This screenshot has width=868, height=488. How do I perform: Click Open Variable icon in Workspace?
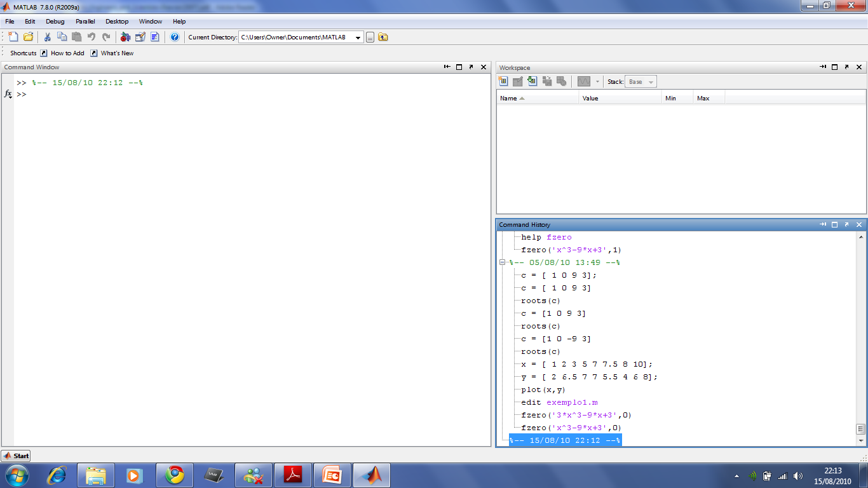tap(518, 81)
